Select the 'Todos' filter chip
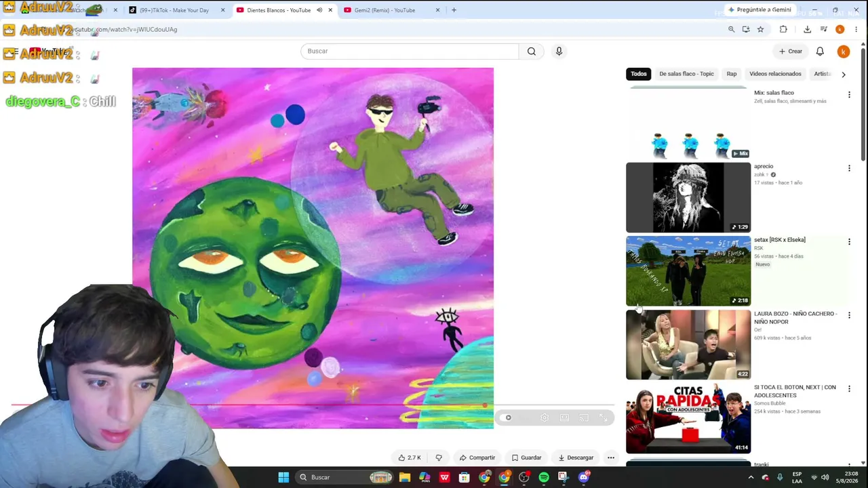 tap(639, 74)
